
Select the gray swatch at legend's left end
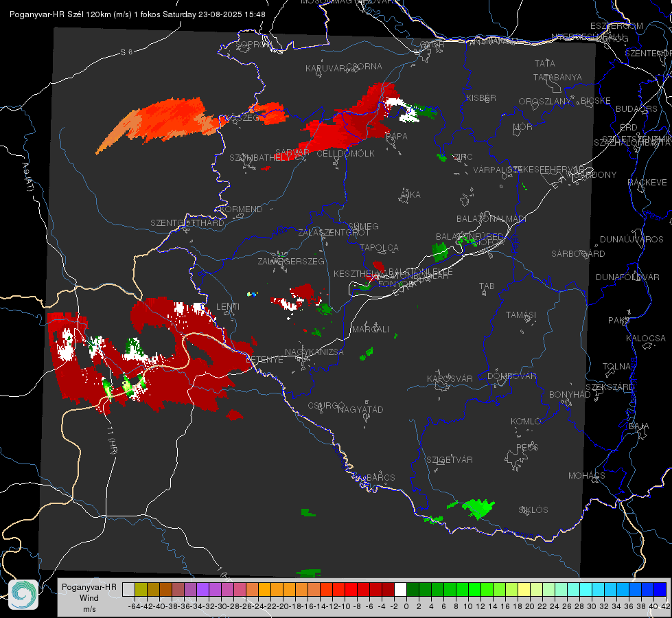click(x=128, y=589)
